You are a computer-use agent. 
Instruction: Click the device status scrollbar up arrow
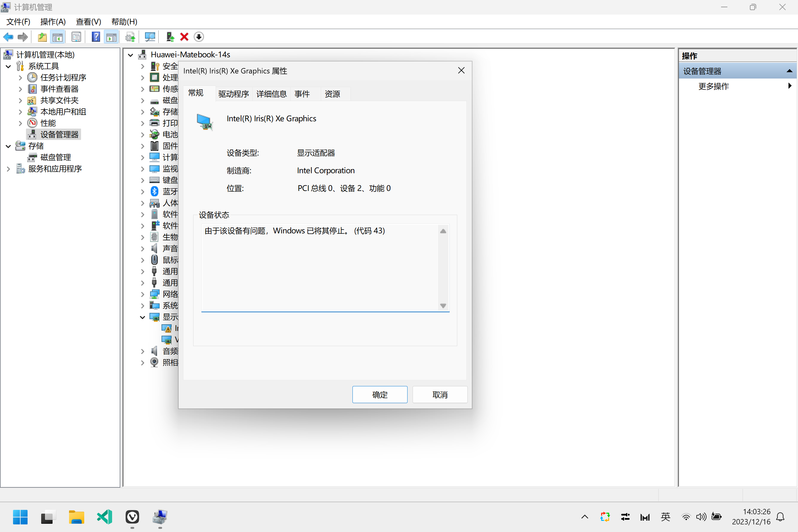tap(443, 231)
